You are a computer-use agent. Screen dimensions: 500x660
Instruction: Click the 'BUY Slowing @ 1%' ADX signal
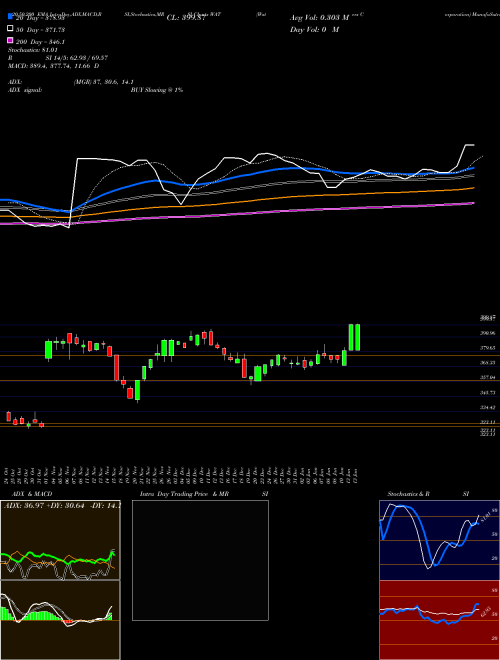[x=157, y=90]
